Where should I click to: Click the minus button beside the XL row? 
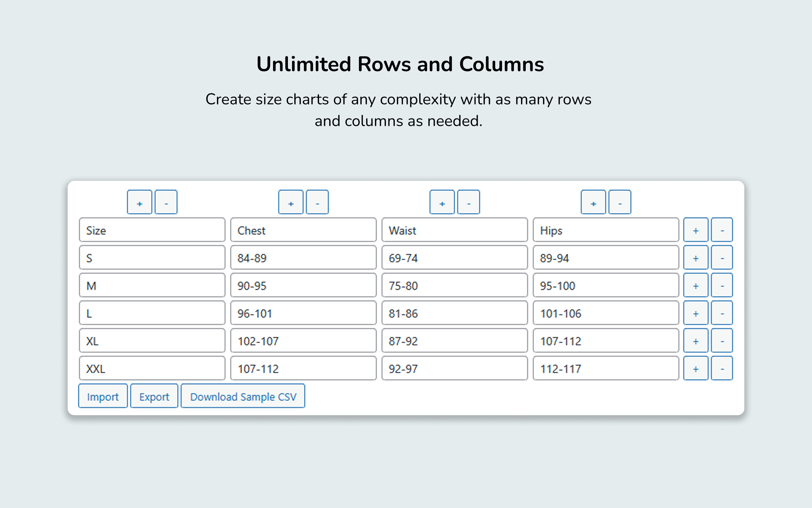(x=722, y=341)
